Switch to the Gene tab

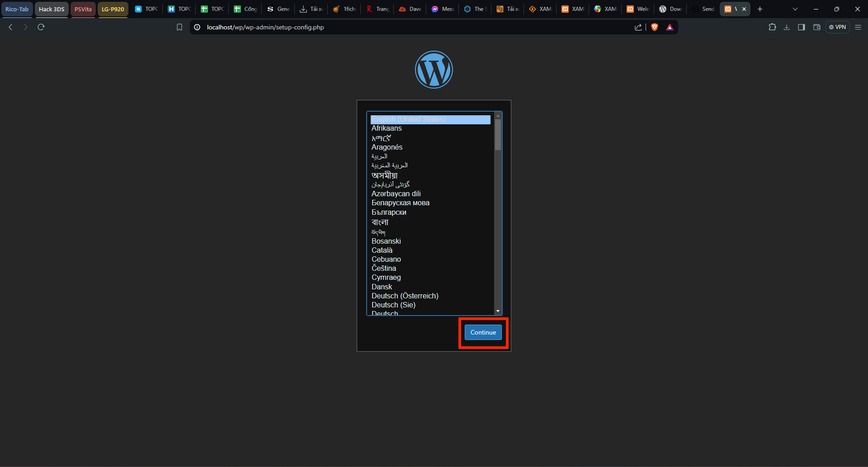pyautogui.click(x=278, y=9)
